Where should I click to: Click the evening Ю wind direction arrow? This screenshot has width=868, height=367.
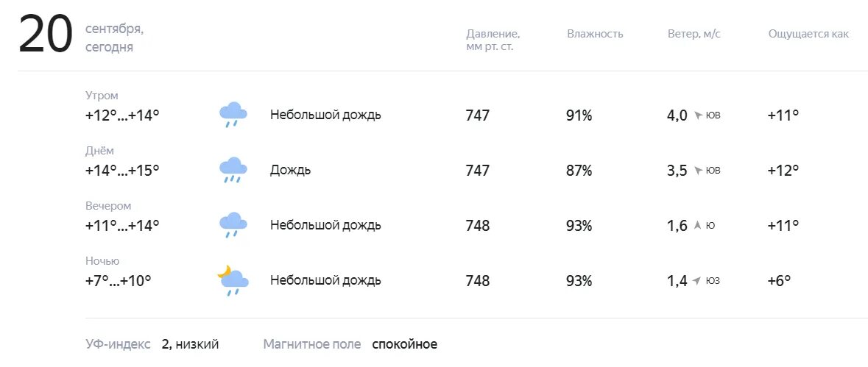tap(697, 225)
